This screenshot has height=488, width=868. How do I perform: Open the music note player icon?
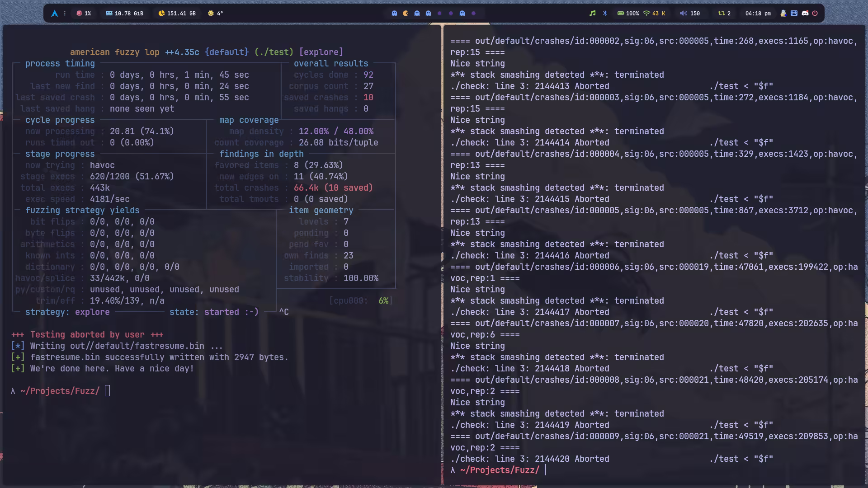(x=592, y=14)
